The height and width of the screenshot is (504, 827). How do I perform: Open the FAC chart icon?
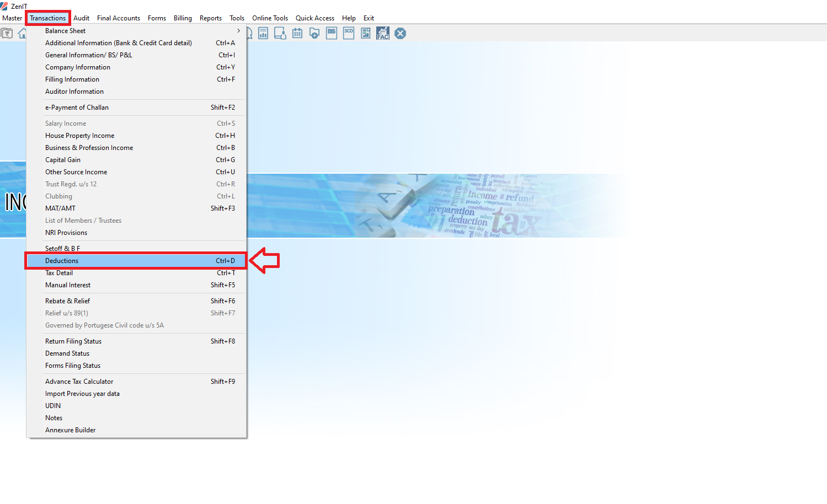(x=383, y=34)
